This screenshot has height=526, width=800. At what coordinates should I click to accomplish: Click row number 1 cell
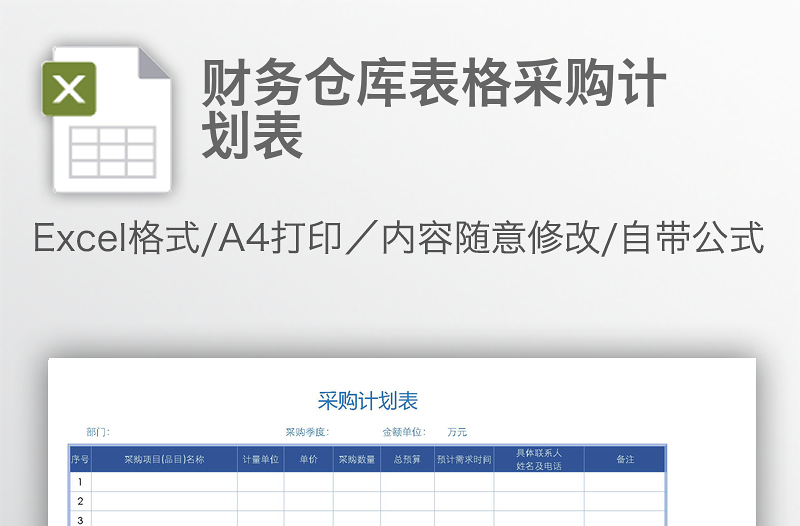(80, 482)
